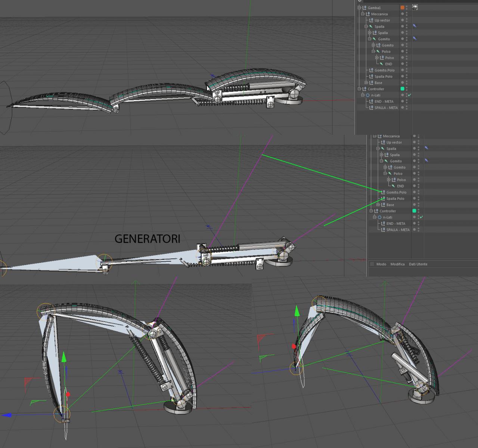Click the grip icon beside the Modo menu
Image resolution: width=478 pixels, height=448 pixels.
pyautogui.click(x=372, y=264)
